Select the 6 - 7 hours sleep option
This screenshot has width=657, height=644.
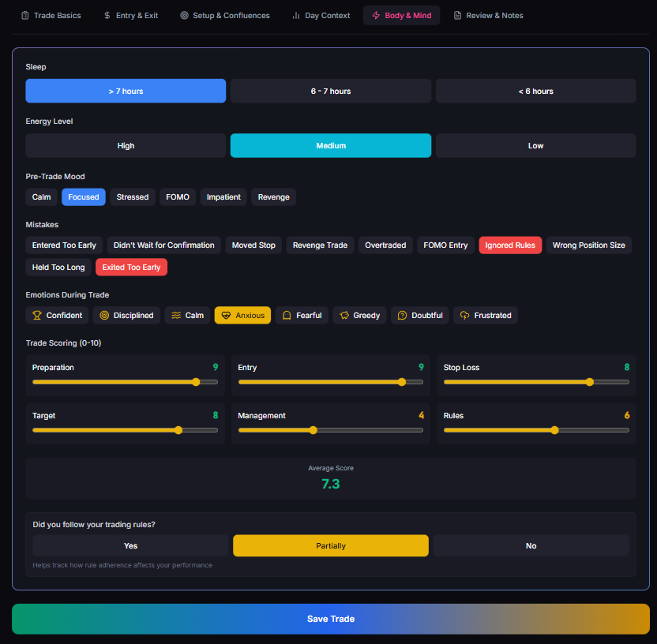point(330,92)
